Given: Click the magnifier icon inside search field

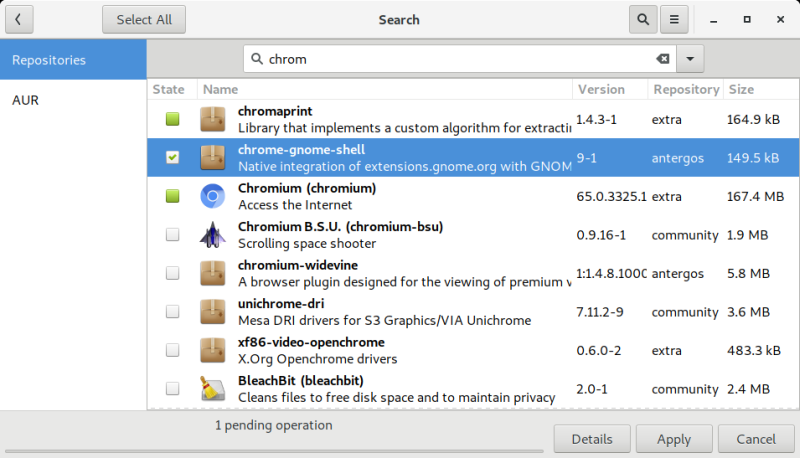Looking at the screenshot, I should [257, 59].
